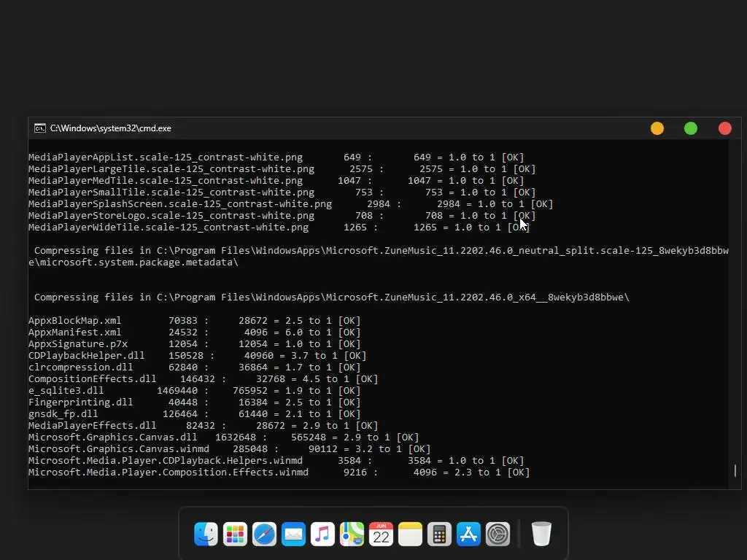The image size is (747, 560).
Task: Click the cmd.exe title bar icon
Action: pyautogui.click(x=40, y=128)
